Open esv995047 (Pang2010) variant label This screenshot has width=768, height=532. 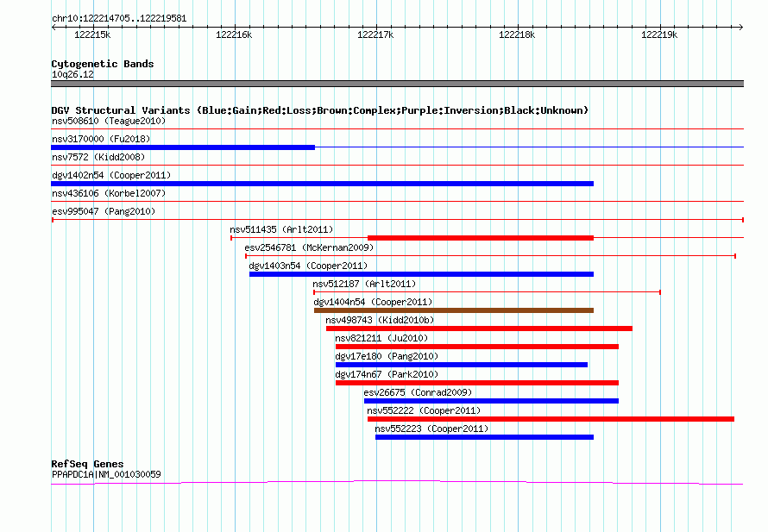point(104,211)
